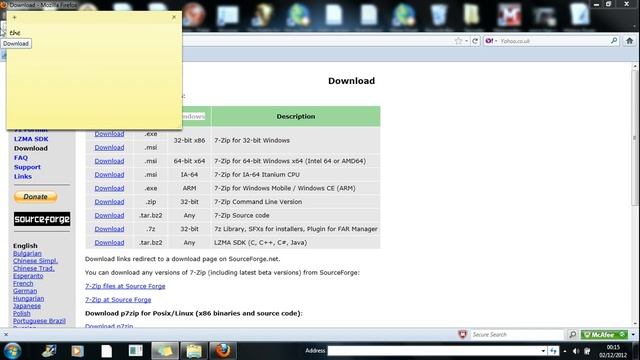This screenshot has height=360, width=640.
Task: Reload the current page in Firefox
Action: point(475,41)
